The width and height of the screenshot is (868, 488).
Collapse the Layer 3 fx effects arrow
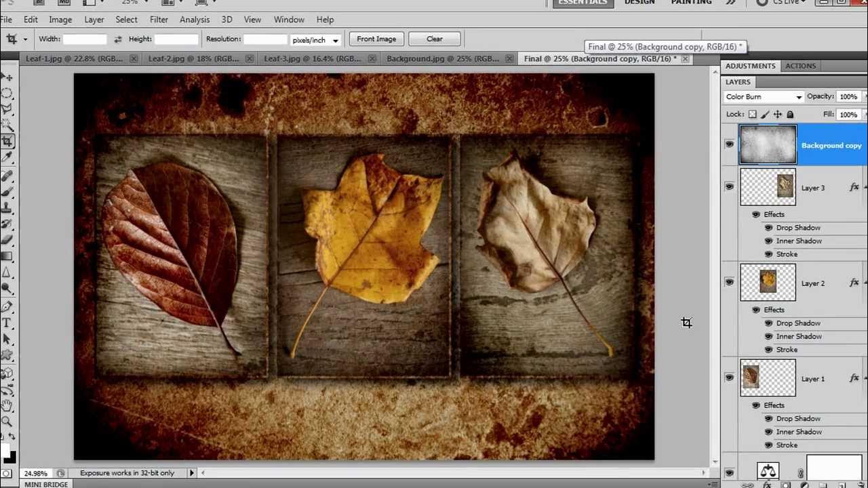click(x=865, y=187)
